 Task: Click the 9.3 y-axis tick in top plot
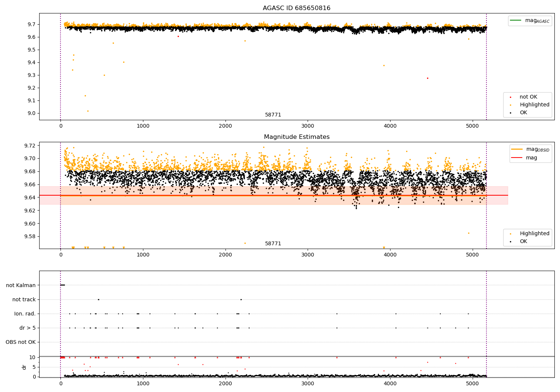(31, 75)
